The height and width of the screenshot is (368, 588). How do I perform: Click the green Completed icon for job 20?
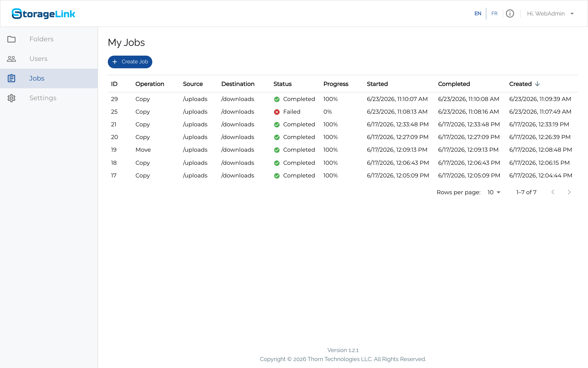[x=277, y=137]
